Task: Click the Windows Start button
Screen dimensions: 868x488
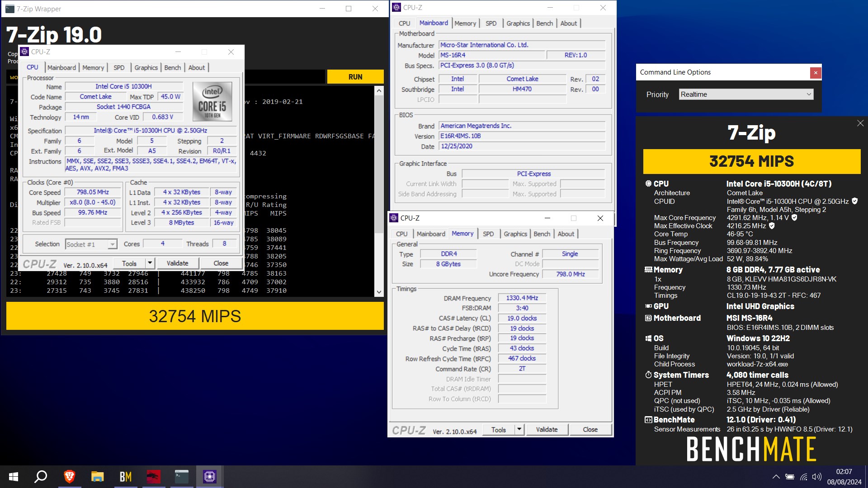Action: [14, 477]
